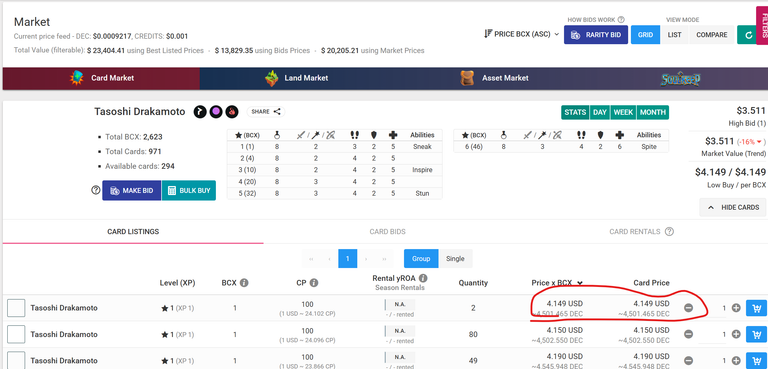Click the Level (XP) column header
The width and height of the screenshot is (768, 369).
tap(177, 283)
